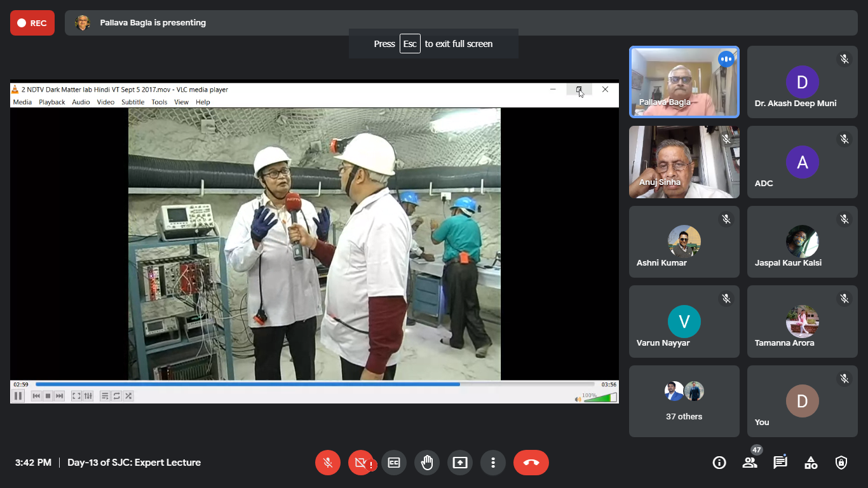Turn on Meet closed captions
This screenshot has height=488, width=868.
pyautogui.click(x=394, y=463)
